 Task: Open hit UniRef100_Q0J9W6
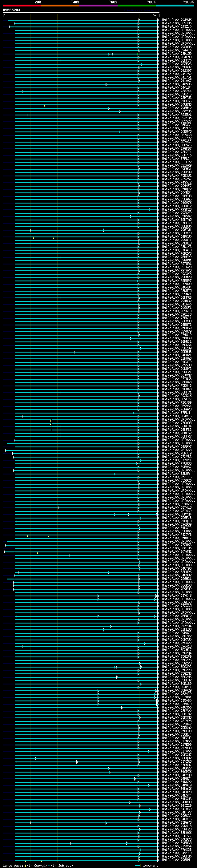click(177, 20)
